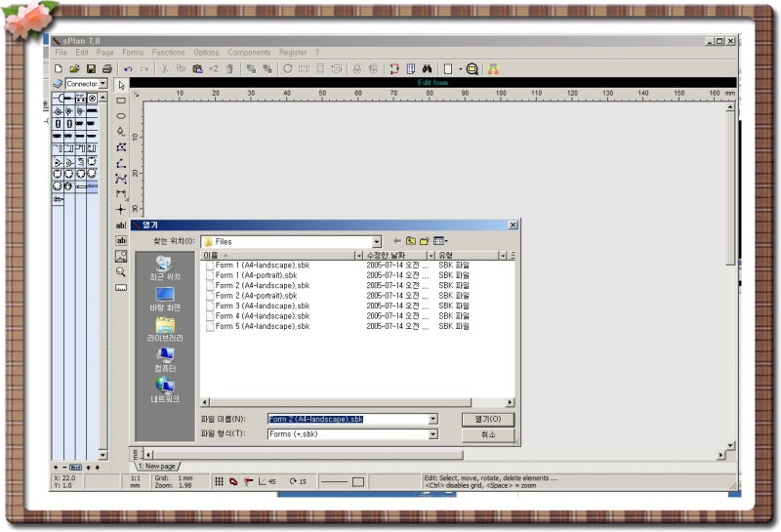Click the fill style square in the status bar
The image size is (781, 532).
(x=358, y=481)
